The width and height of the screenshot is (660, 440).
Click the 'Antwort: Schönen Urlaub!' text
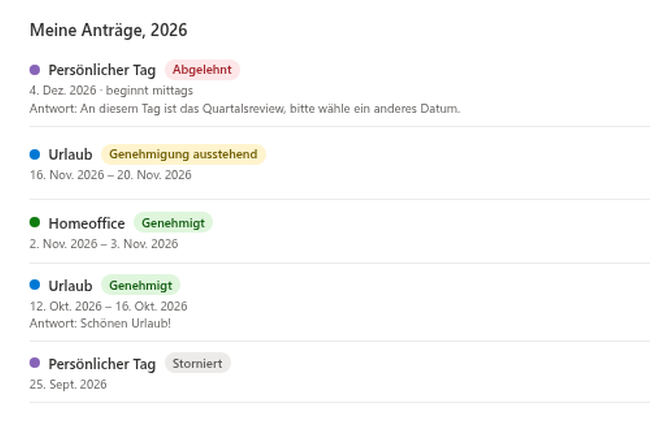pyautogui.click(x=100, y=323)
